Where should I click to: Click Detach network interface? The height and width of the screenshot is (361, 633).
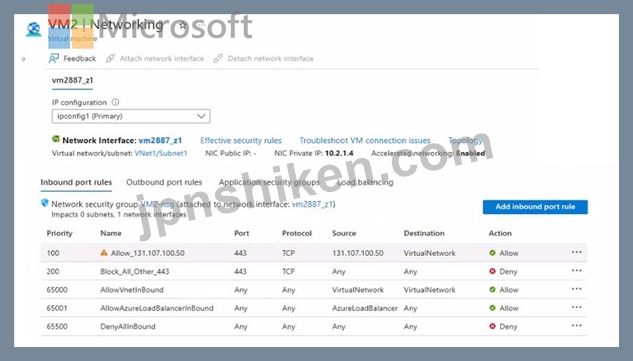pyautogui.click(x=264, y=59)
